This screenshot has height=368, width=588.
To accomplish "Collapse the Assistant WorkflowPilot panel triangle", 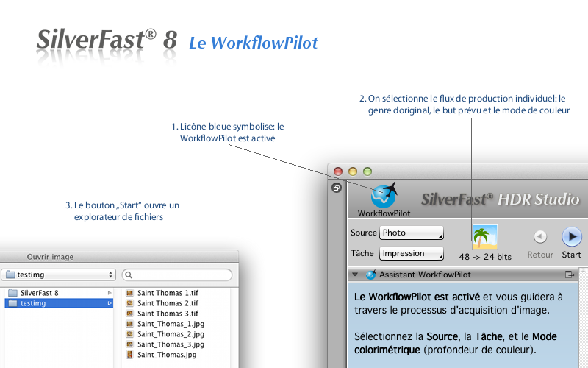I will pos(355,275).
